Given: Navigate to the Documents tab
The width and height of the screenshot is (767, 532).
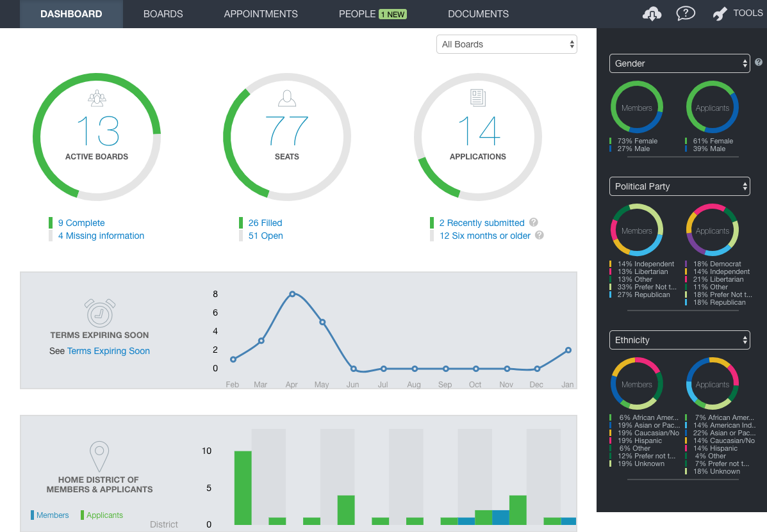Looking at the screenshot, I should tap(479, 14).
